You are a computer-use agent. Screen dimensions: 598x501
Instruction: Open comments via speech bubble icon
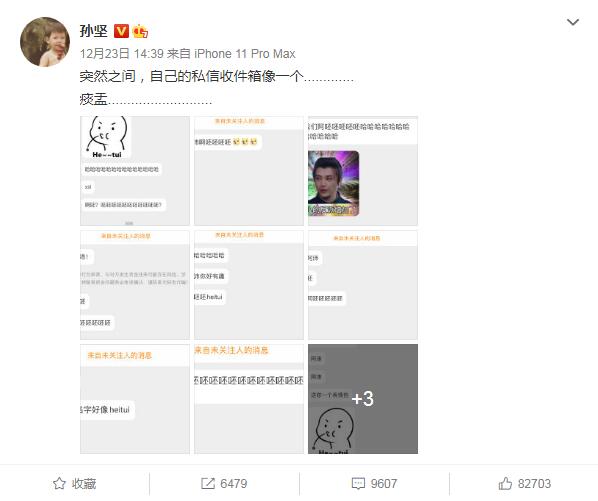358,483
